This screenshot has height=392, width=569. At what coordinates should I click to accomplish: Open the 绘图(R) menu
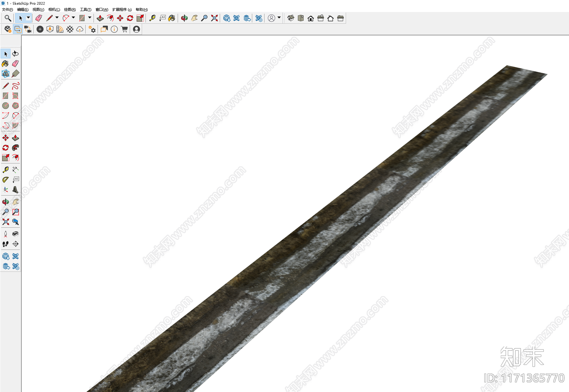[x=70, y=10]
